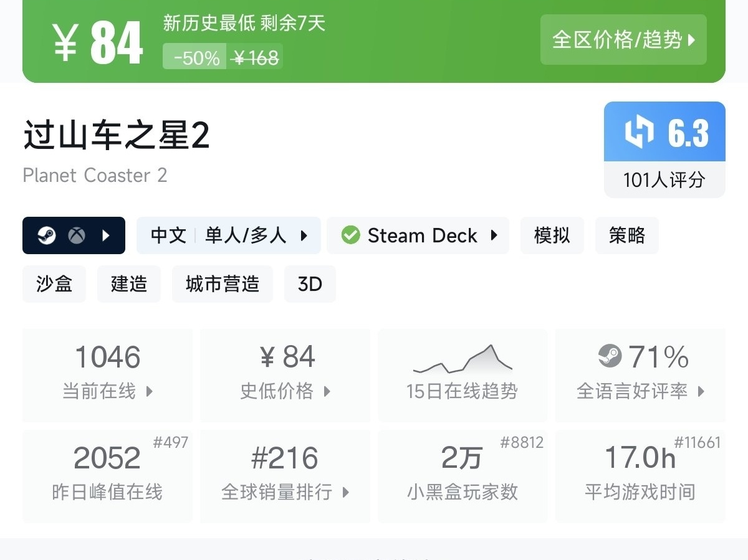Click the Xbox platform icon
The image size is (748, 560).
(77, 235)
